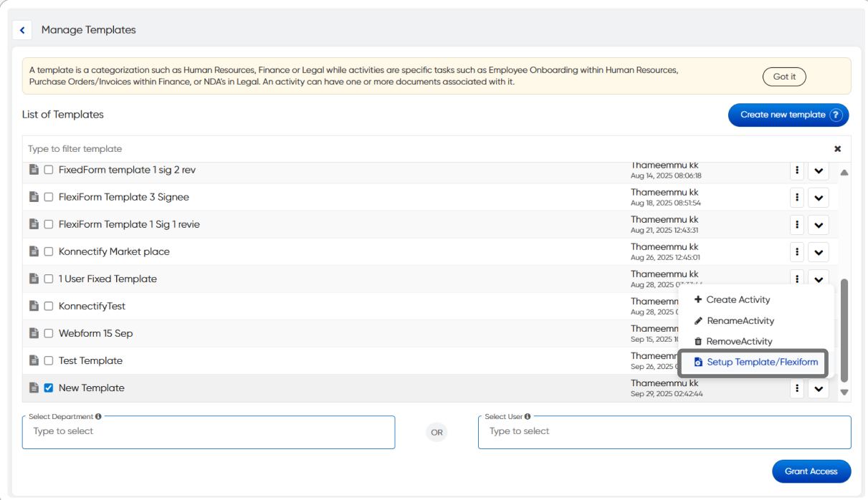
Task: Open the Select Department dropdown field
Action: pyautogui.click(x=208, y=432)
